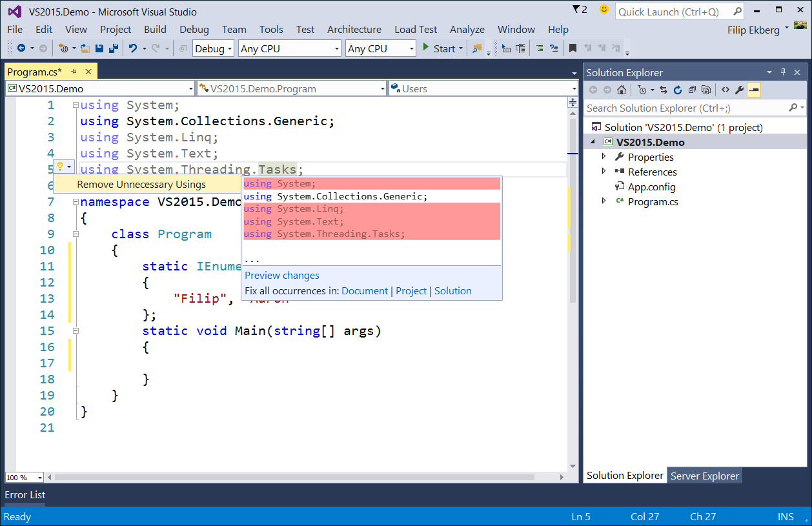Viewport: 812px width, 526px height.
Task: Click the Pending Changes Filter clock icon
Action: [x=642, y=90]
